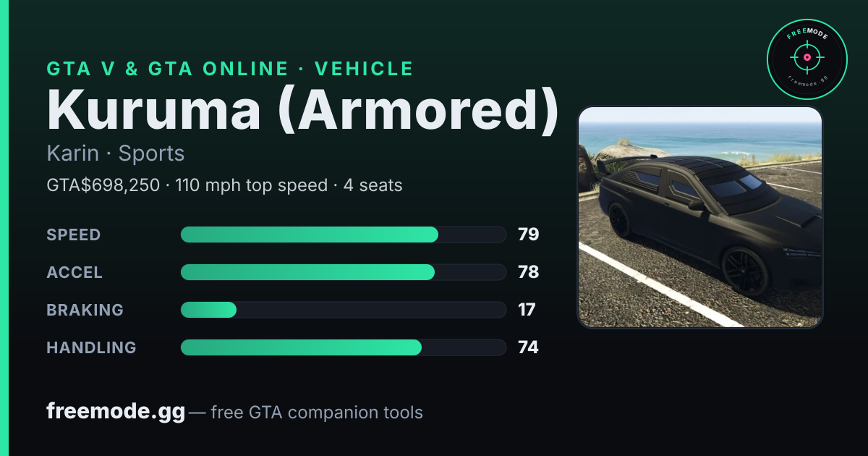The height and width of the screenshot is (456, 868).
Task: Click the ACCEL stat bar
Action: coord(343,272)
